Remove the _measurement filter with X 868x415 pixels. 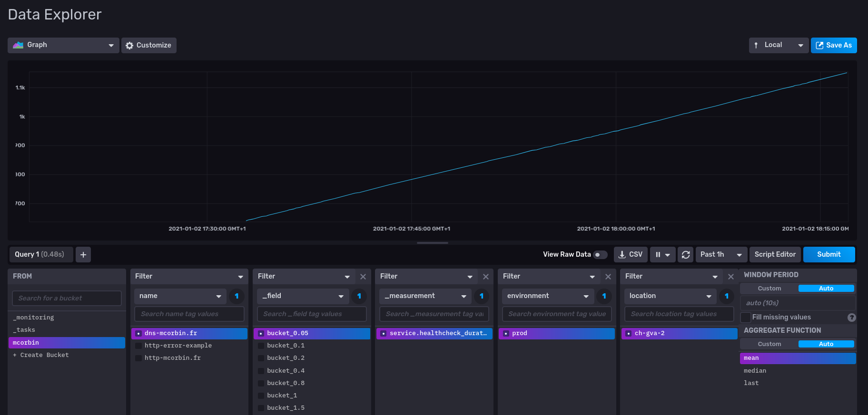pos(486,277)
